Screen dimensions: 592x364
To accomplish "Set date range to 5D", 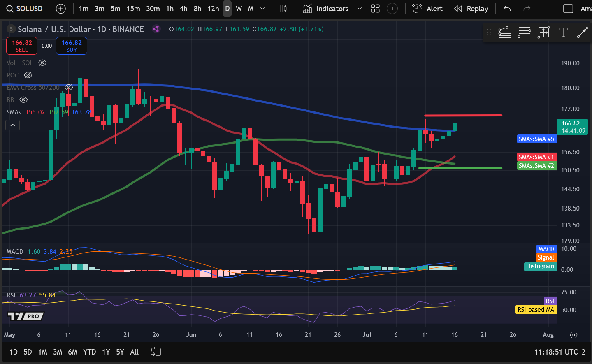I will click(x=28, y=352).
